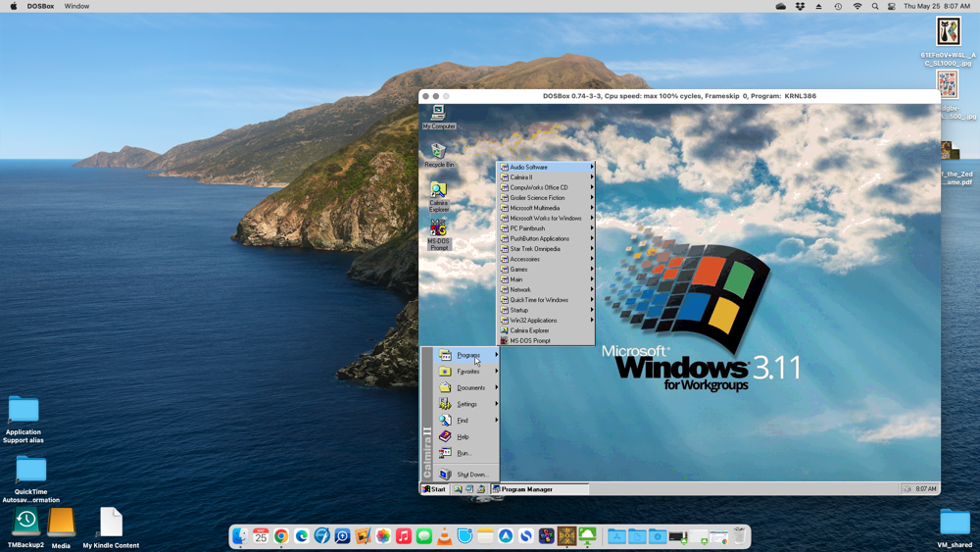Open the Recycle Bin icon
This screenshot has height=552, width=980.
pyautogui.click(x=438, y=152)
